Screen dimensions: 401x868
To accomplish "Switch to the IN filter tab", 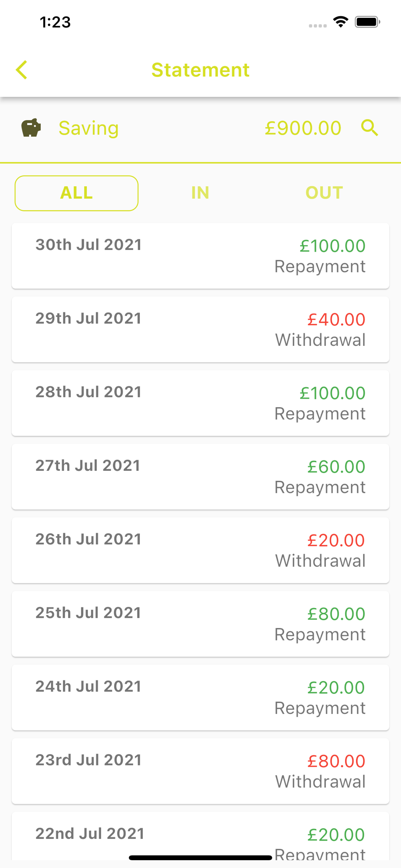I will pos(200,193).
